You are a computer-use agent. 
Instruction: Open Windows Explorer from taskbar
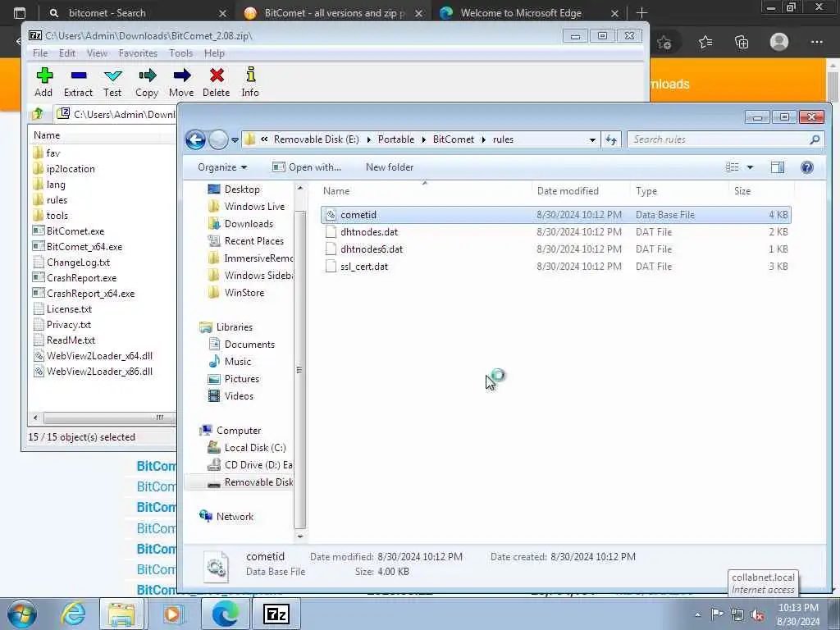point(121,614)
